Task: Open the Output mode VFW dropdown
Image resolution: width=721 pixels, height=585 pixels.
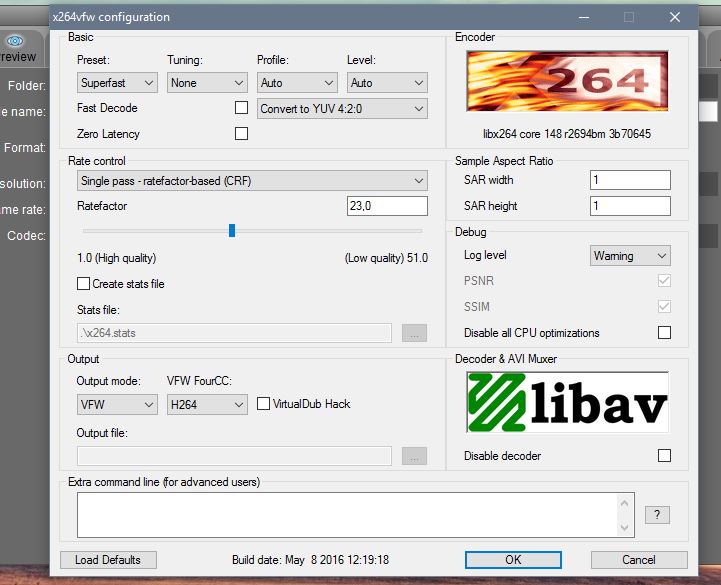Action: [117, 405]
